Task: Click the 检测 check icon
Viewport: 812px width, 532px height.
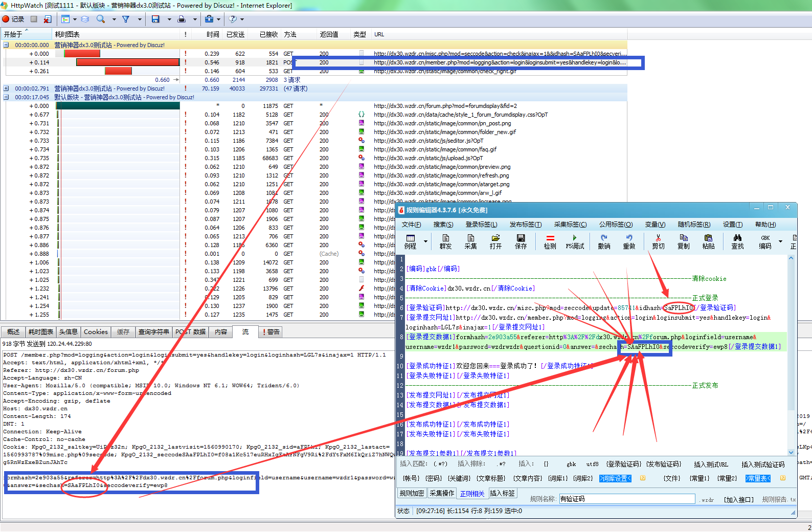Action: tap(550, 241)
